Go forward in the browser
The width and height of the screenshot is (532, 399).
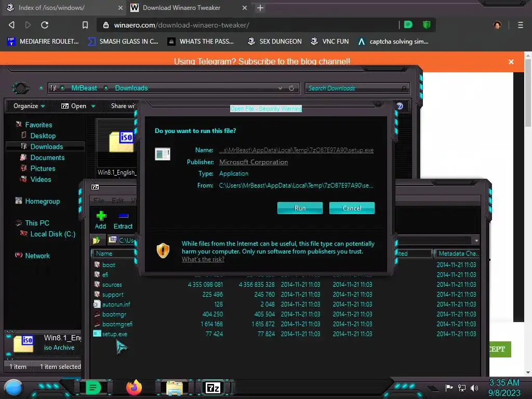click(x=28, y=25)
